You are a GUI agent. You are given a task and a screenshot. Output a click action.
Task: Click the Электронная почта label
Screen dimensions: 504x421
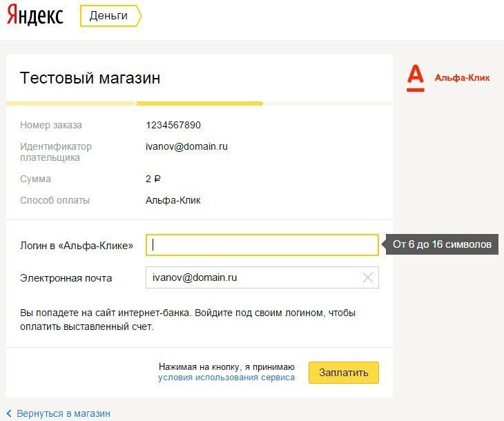click(66, 278)
